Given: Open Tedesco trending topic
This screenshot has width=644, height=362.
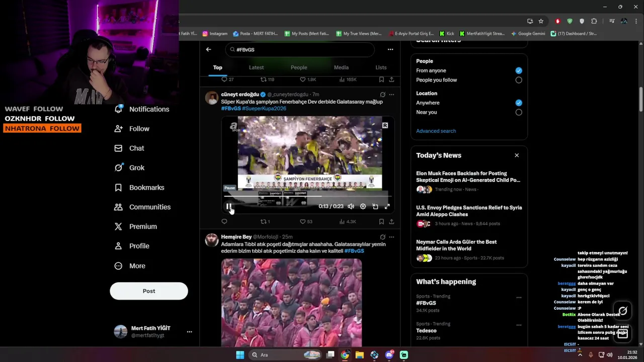Looking at the screenshot, I should pyautogui.click(x=426, y=331).
